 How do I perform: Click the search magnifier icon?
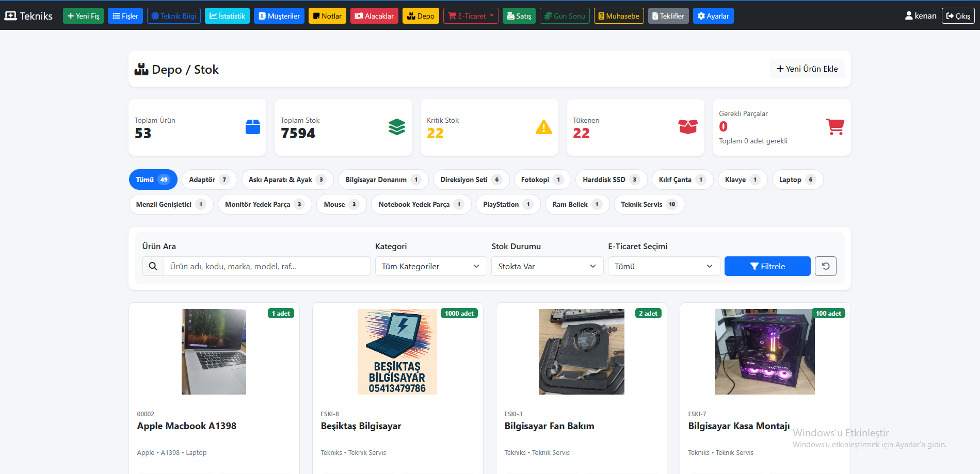point(153,266)
